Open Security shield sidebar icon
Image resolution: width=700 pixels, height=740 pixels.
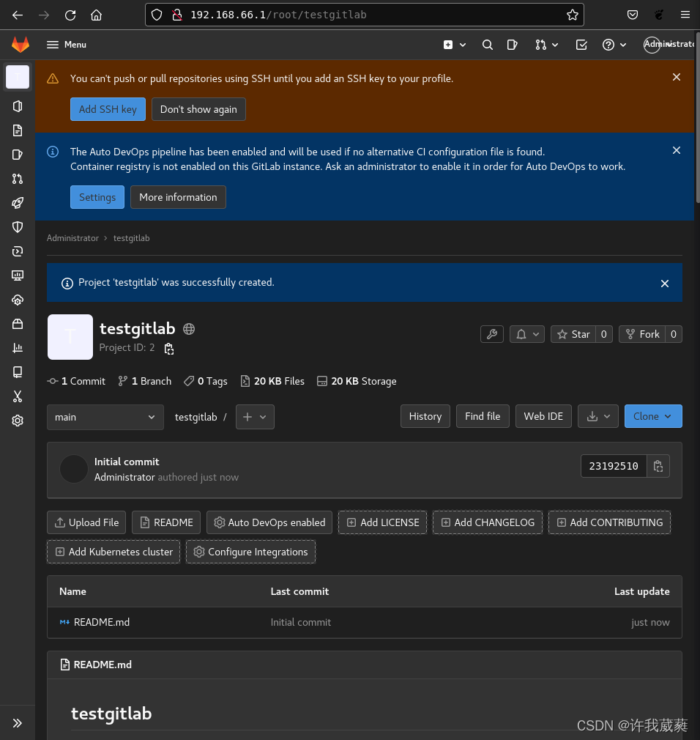coord(18,227)
